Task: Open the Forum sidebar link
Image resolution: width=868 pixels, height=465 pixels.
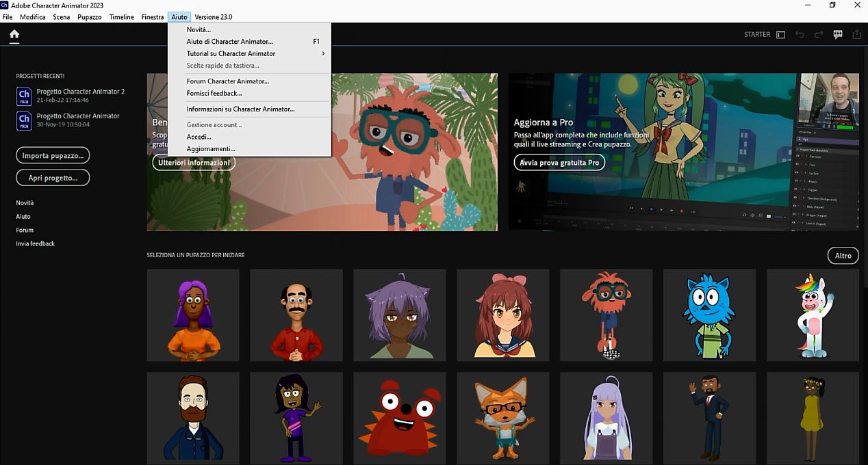Action: (x=25, y=230)
